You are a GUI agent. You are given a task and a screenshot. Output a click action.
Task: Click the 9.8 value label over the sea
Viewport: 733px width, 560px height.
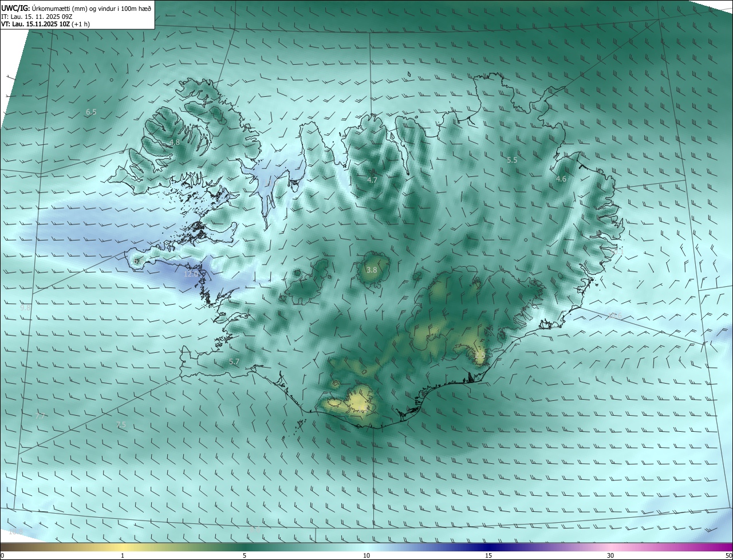click(25, 307)
